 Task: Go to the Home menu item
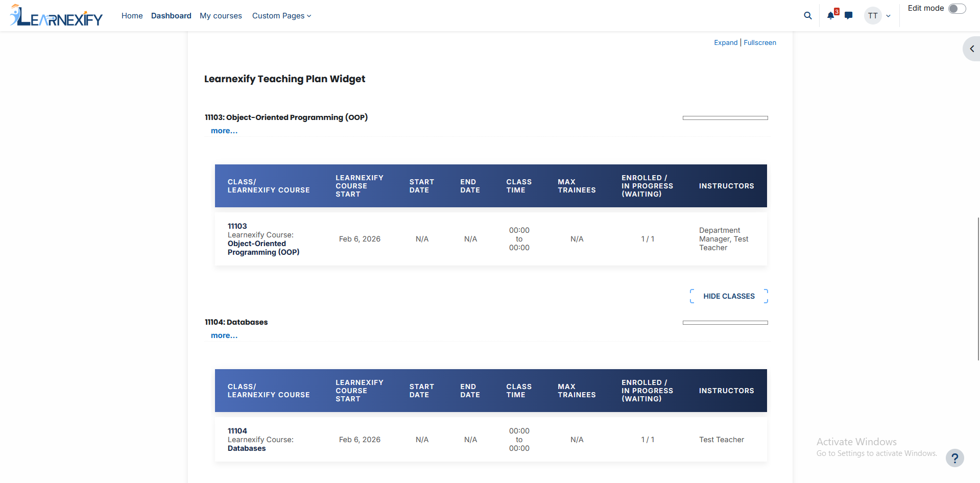coord(132,16)
